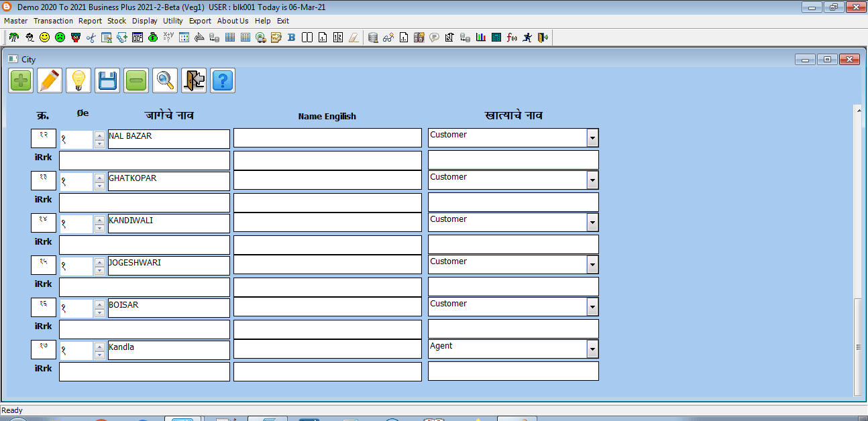868x421 pixels.
Task: Increment the spinner up arrow beside GHATKOPAR
Action: pos(100,178)
